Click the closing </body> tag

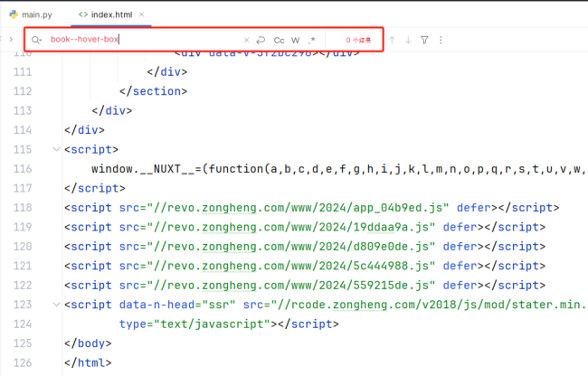88,343
